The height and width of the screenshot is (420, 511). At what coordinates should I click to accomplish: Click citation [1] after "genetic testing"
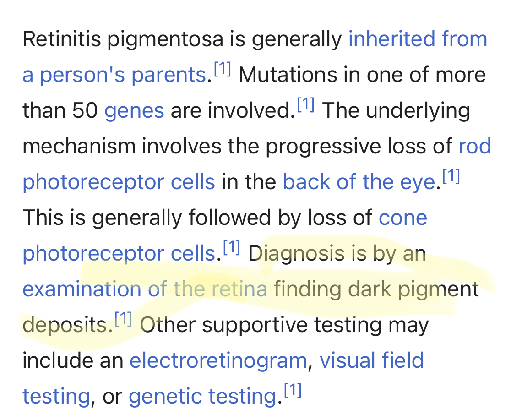point(293,390)
